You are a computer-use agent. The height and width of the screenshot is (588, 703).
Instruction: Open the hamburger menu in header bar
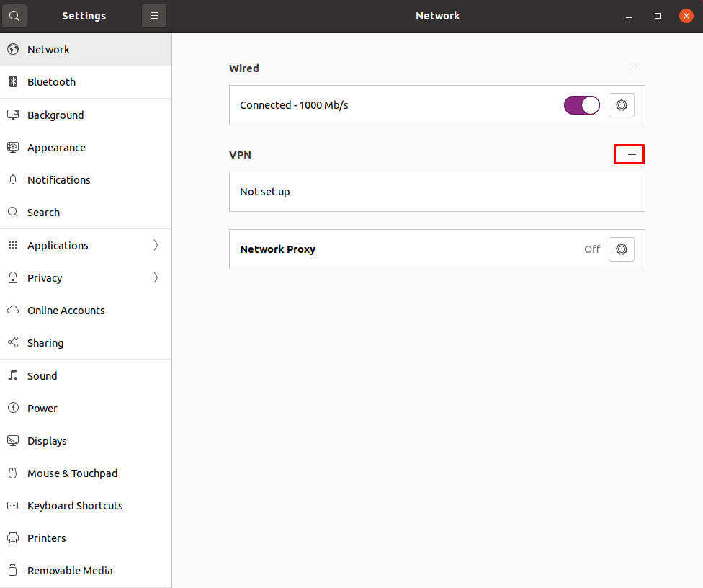coord(154,16)
